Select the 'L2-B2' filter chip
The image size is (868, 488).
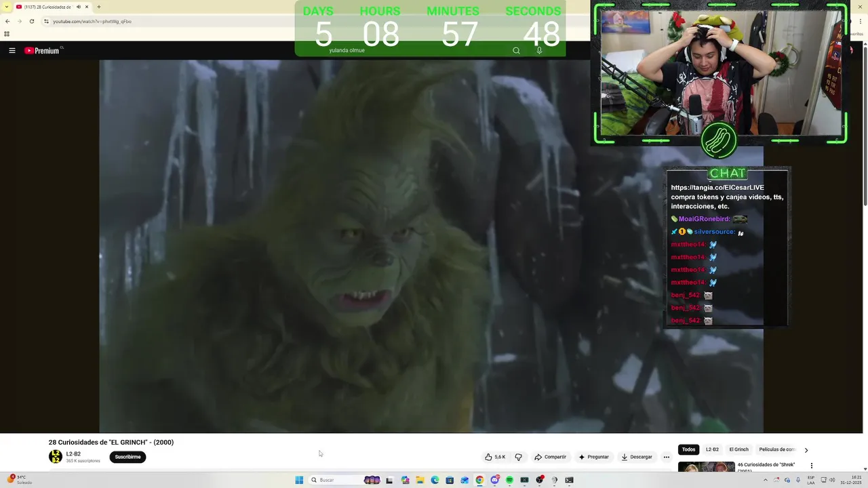point(712,449)
